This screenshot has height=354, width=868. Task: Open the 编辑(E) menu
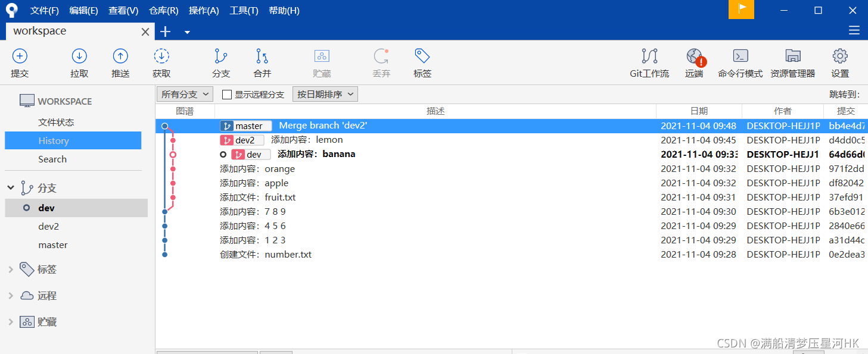[x=84, y=11]
